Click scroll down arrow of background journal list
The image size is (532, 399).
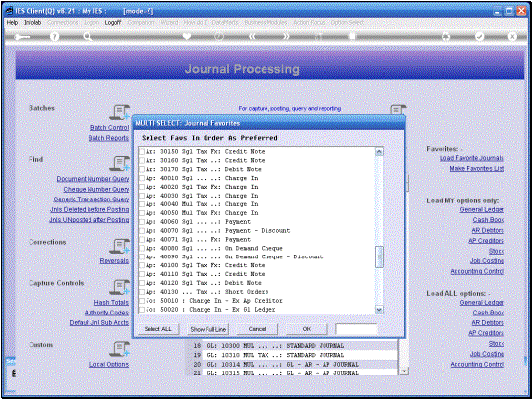click(x=404, y=371)
